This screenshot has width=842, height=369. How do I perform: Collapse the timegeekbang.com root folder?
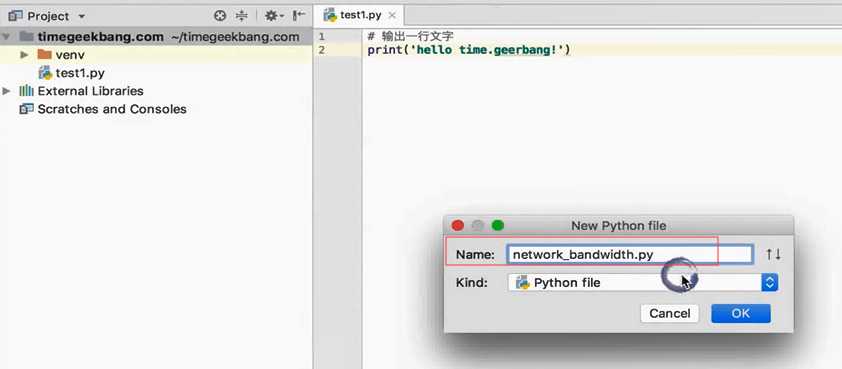[6, 37]
